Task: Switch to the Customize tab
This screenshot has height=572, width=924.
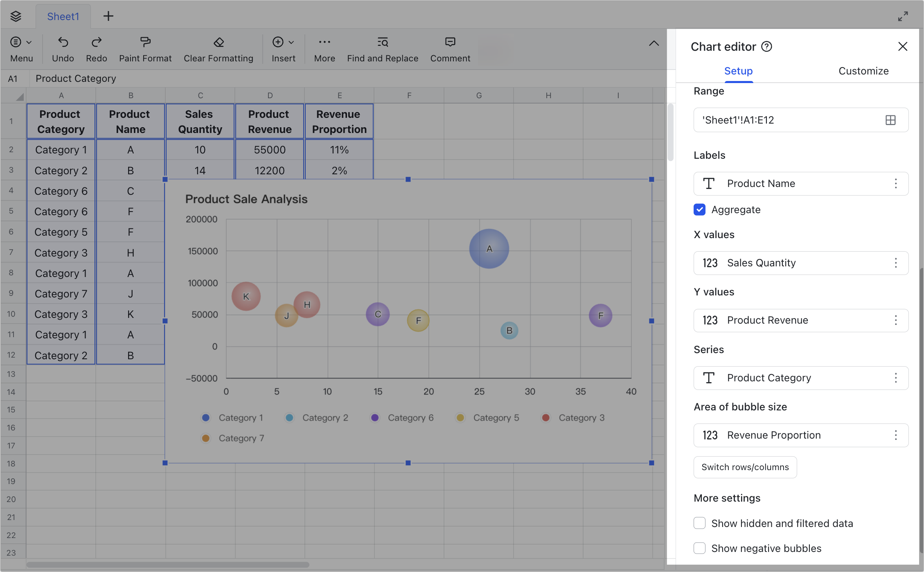Action: [863, 71]
